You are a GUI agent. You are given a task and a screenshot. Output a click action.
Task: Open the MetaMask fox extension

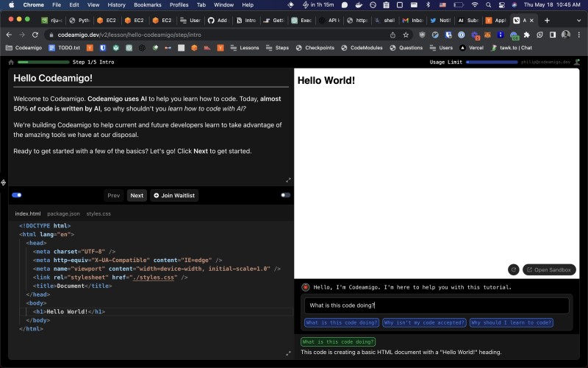point(487,35)
